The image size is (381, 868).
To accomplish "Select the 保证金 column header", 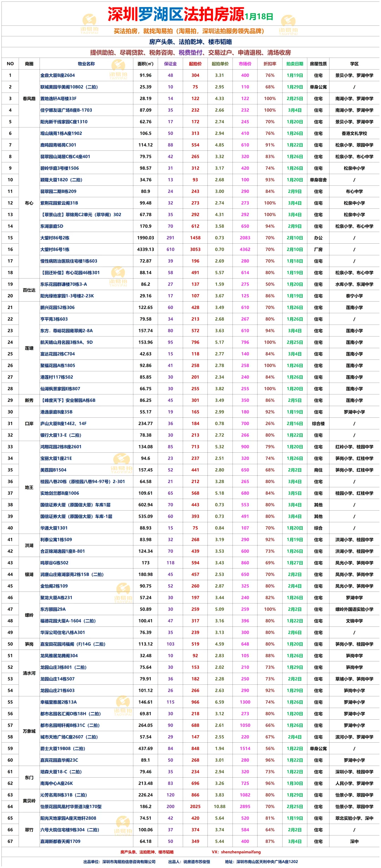I will [170, 64].
